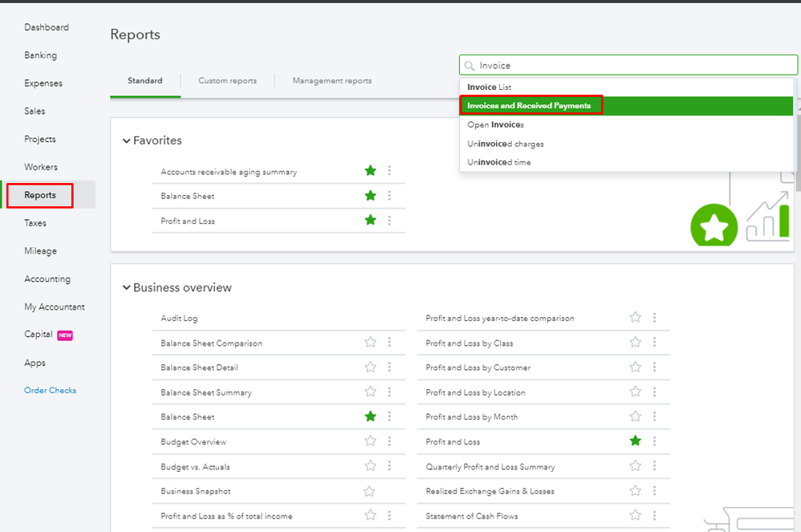The image size is (801, 532).
Task: Open more options for Profit and Loss by Class
Action: click(654, 343)
